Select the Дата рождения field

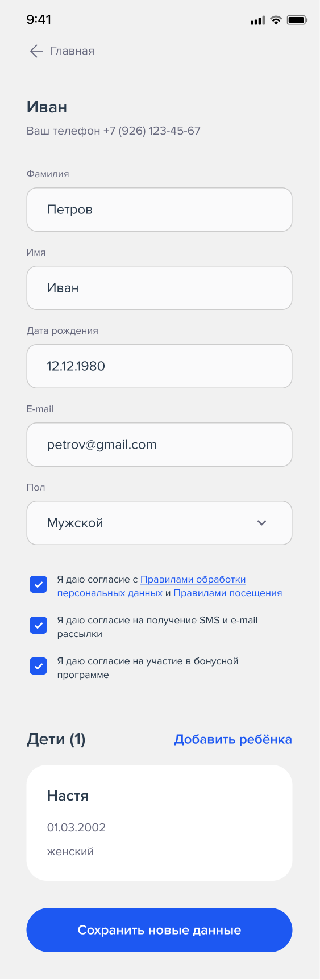159,366
